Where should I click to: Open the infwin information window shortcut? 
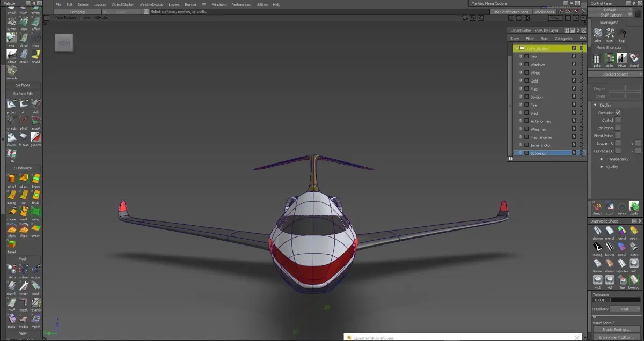pyautogui.click(x=621, y=60)
